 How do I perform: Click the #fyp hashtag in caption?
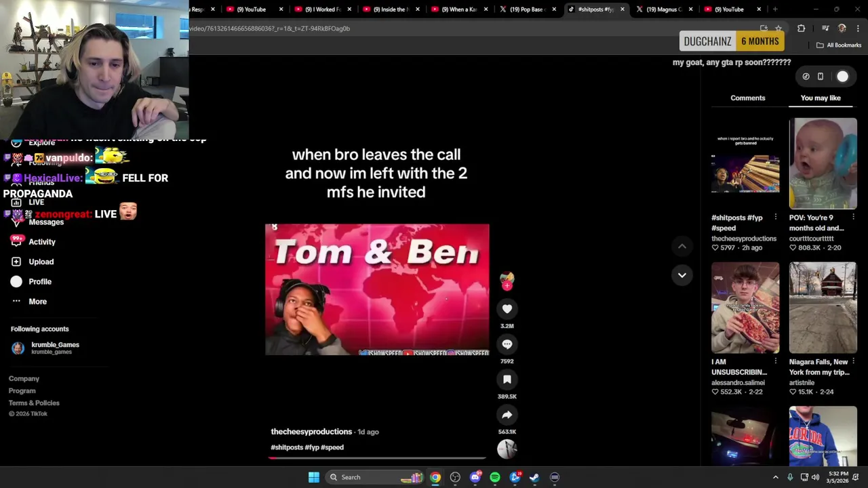313,447
